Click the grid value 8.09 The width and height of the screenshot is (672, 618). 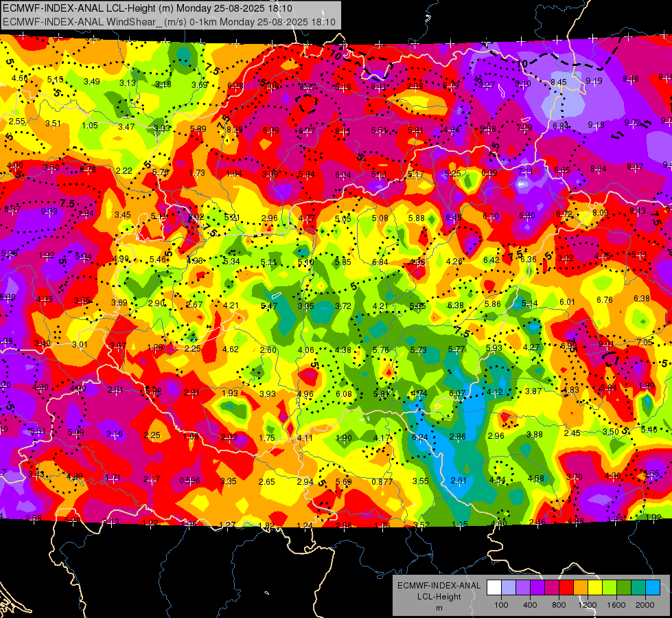point(601,212)
